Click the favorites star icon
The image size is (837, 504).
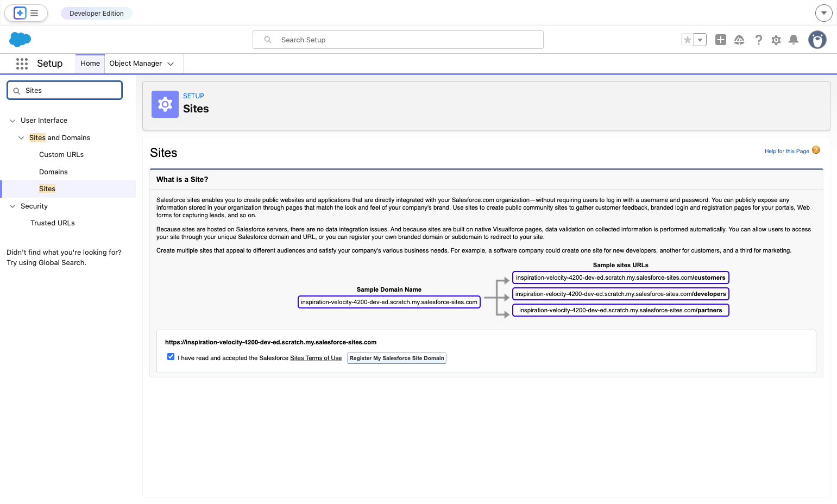point(688,40)
